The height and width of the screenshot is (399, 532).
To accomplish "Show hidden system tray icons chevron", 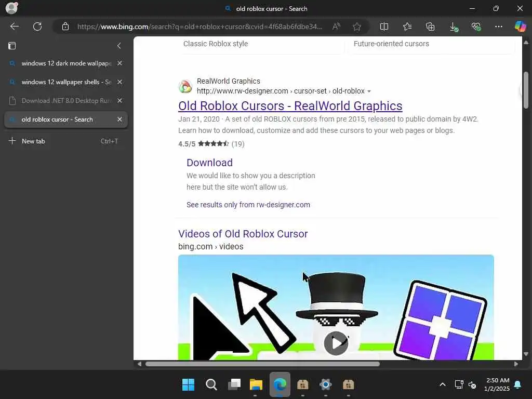I will tap(443, 384).
